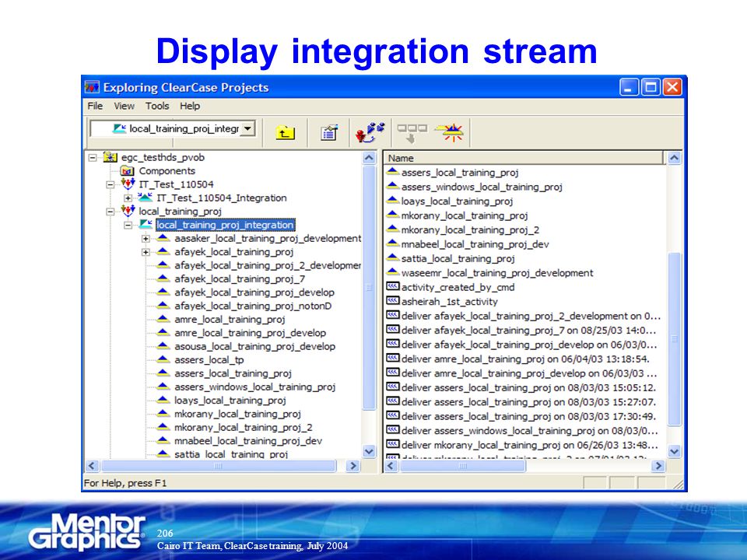The width and height of the screenshot is (747, 560).
Task: Collapse the local_training_proj_integration node
Action: (128, 226)
